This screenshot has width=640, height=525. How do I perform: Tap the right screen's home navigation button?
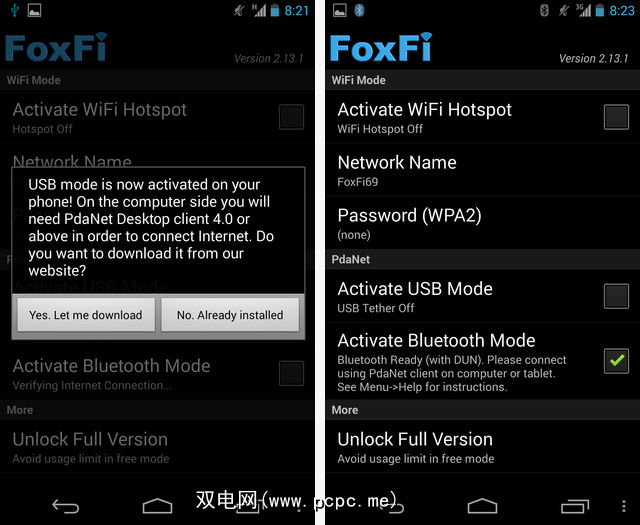[482, 506]
